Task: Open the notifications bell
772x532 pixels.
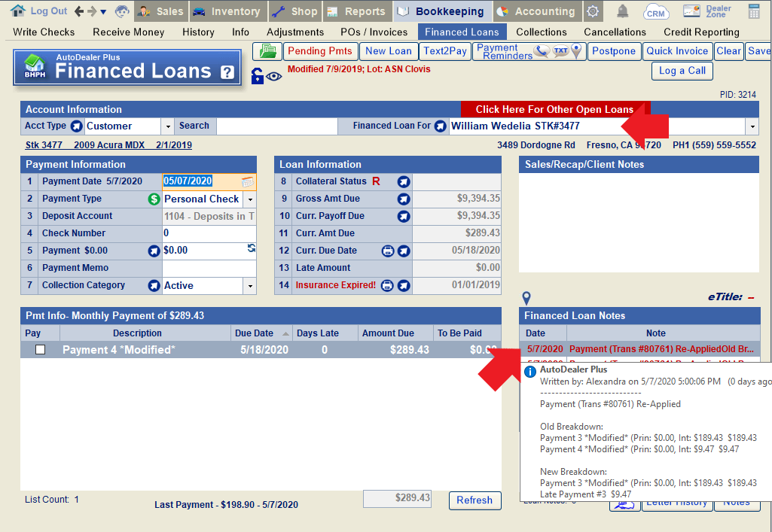Action: [622, 11]
